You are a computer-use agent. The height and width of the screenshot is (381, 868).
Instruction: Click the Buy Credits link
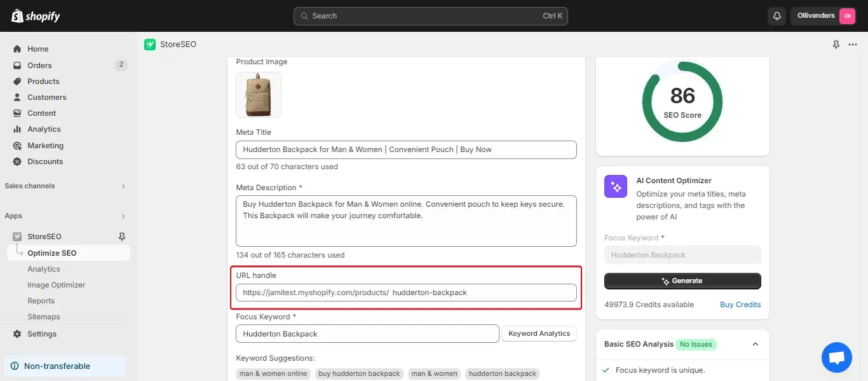[740, 305]
